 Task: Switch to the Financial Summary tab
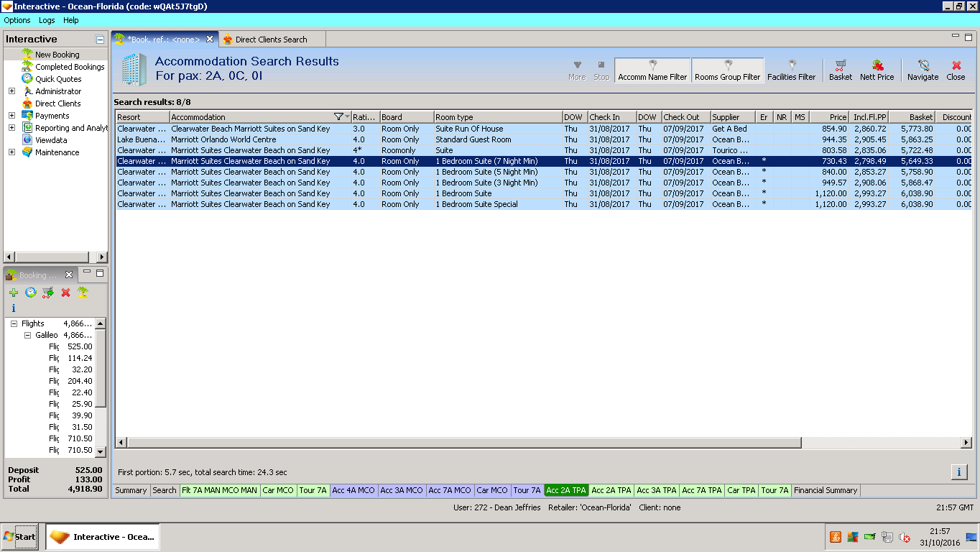(x=826, y=490)
